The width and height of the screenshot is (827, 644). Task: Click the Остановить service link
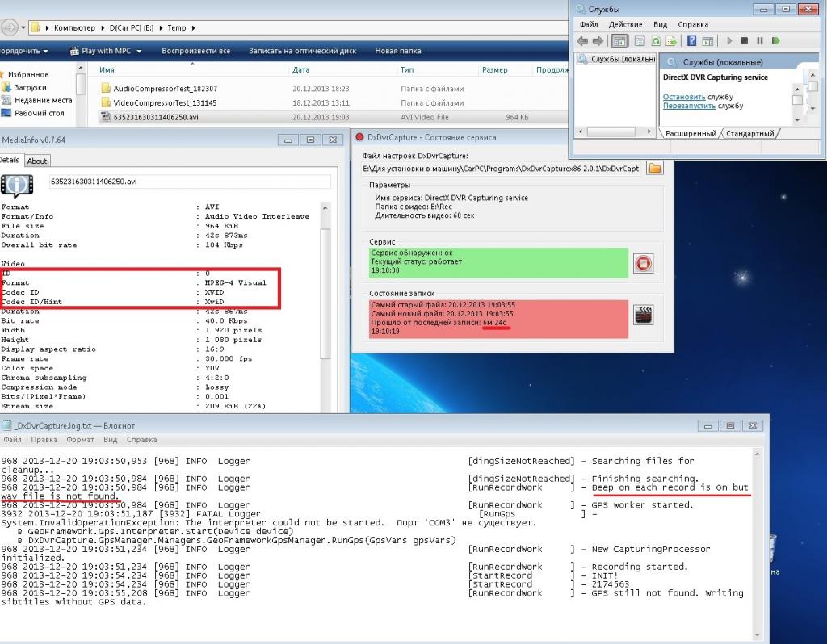coord(683,97)
